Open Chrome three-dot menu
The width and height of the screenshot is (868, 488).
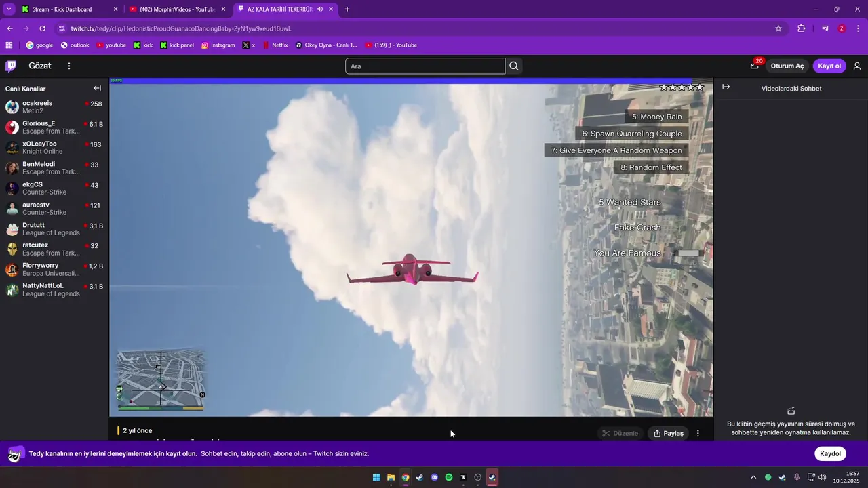859,28
